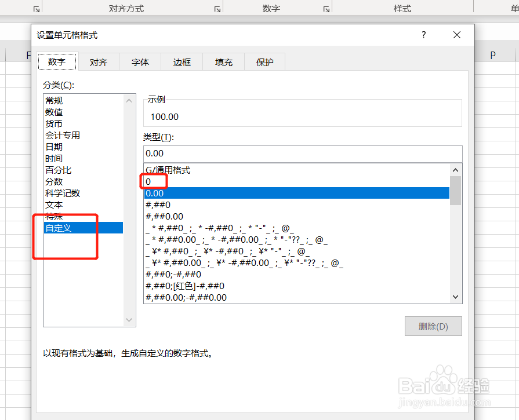Image resolution: width=519 pixels, height=420 pixels.
Task: Click the scroll-up arrow of the category list
Action: point(129,100)
